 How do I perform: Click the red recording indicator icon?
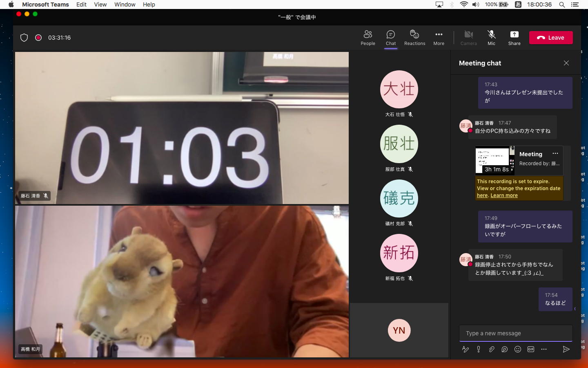(38, 38)
